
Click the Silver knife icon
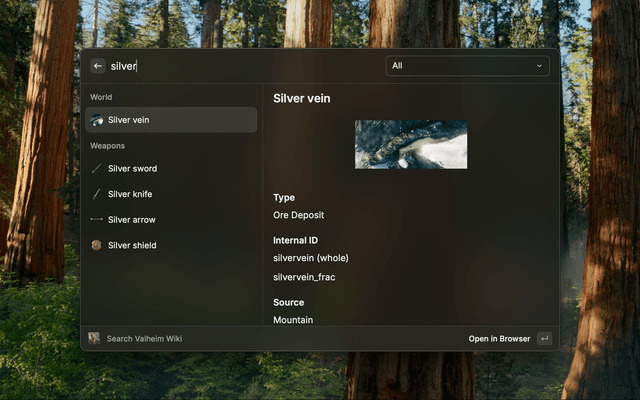96,194
